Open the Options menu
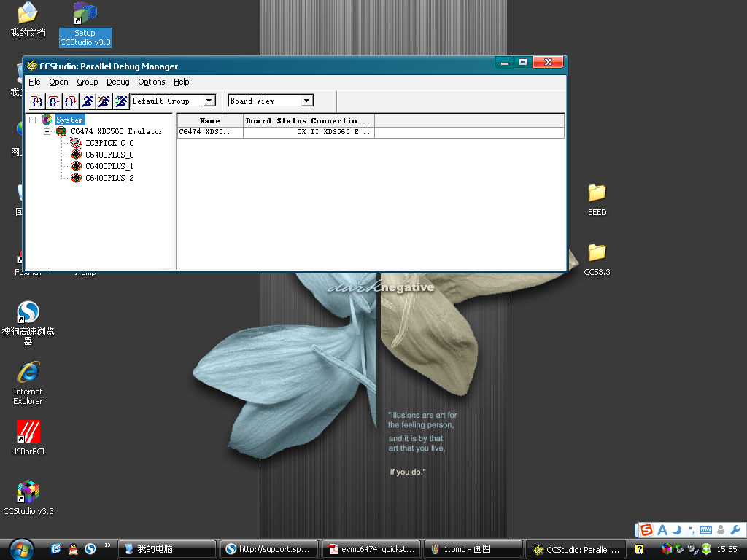Screen dimensions: 747x560 pyautogui.click(x=152, y=82)
